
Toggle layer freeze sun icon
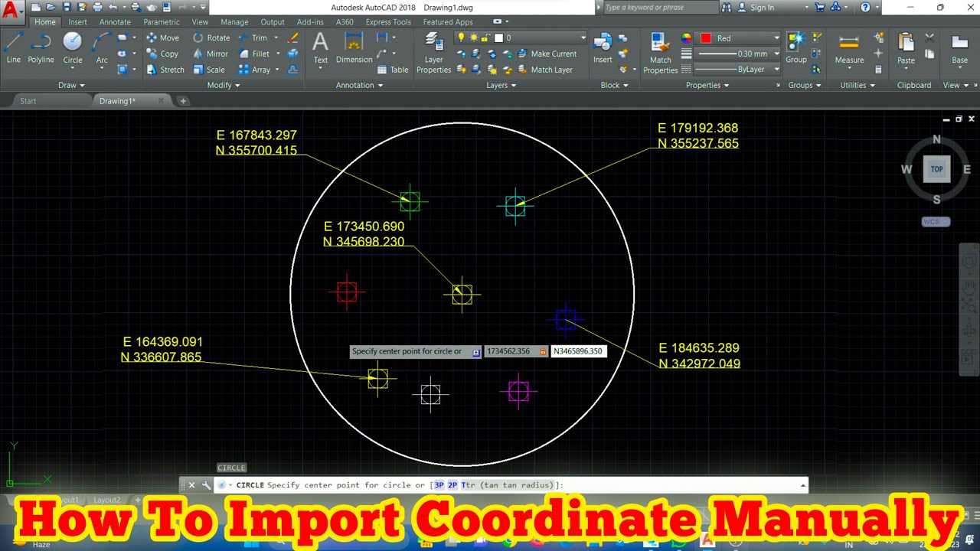tap(473, 37)
